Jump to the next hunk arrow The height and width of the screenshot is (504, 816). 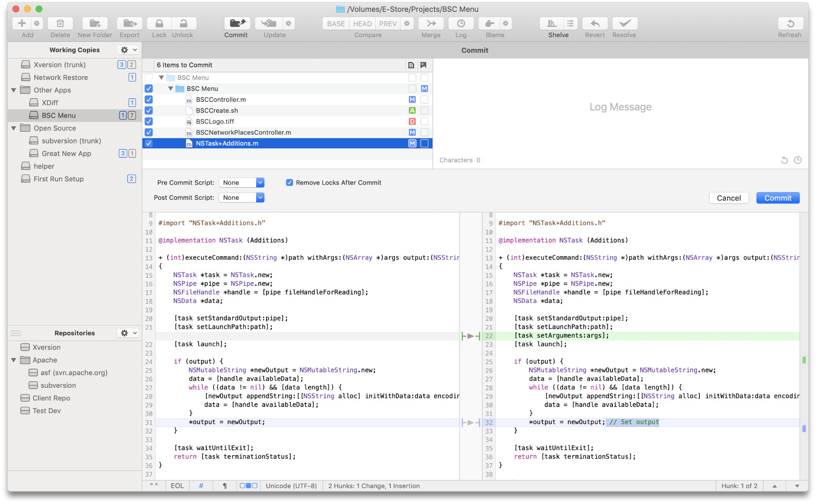797,486
